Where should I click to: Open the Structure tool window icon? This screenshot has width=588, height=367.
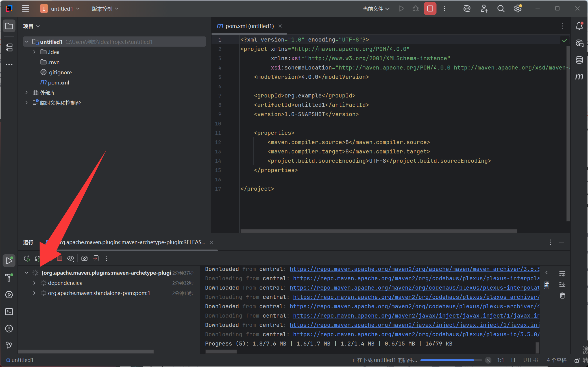pos(9,47)
